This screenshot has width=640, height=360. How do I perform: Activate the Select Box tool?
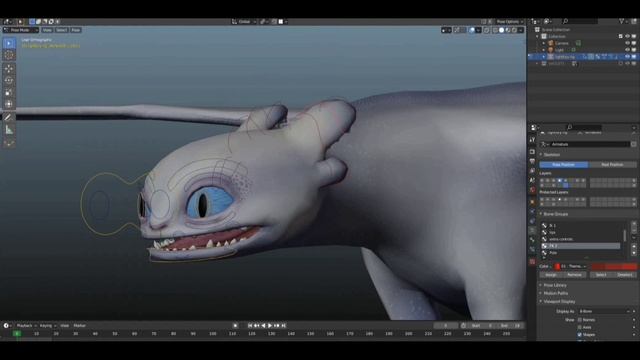coord(9,43)
